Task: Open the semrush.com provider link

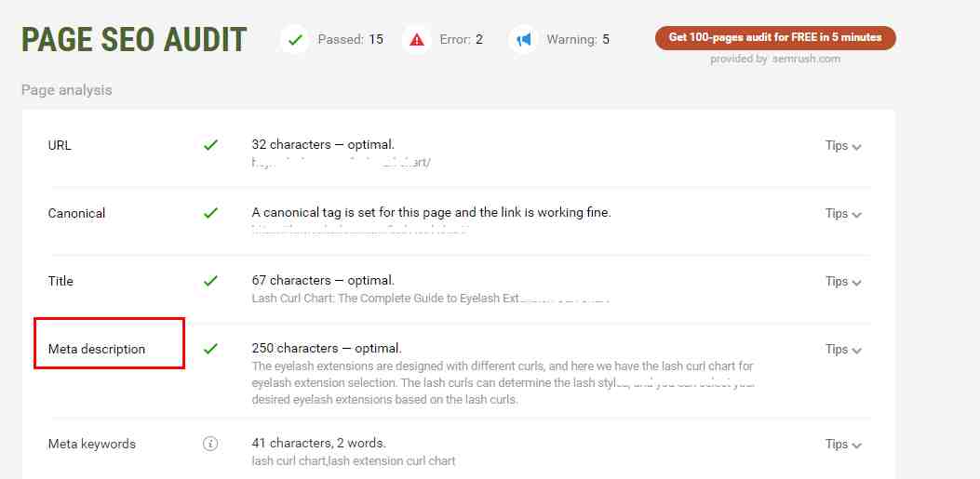Action: pos(805,60)
